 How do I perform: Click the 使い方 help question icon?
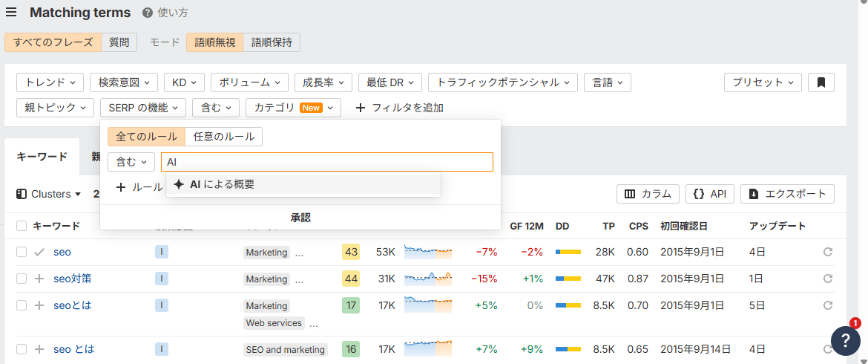click(147, 13)
